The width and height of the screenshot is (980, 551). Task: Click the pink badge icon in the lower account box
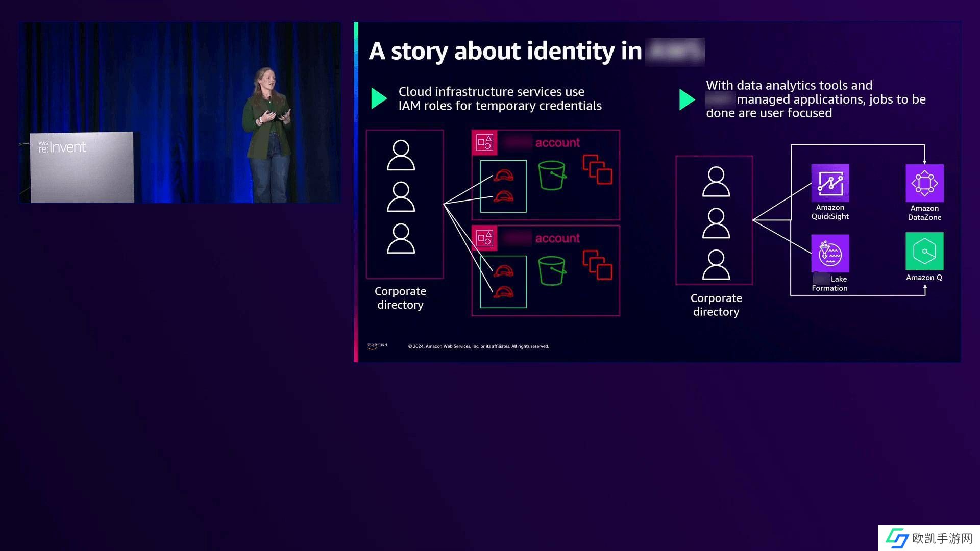484,238
